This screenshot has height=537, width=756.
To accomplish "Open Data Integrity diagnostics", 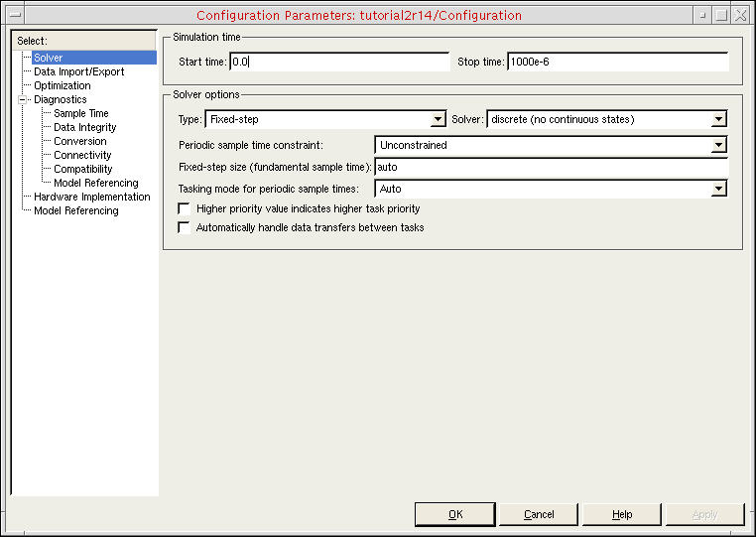I will [x=84, y=127].
